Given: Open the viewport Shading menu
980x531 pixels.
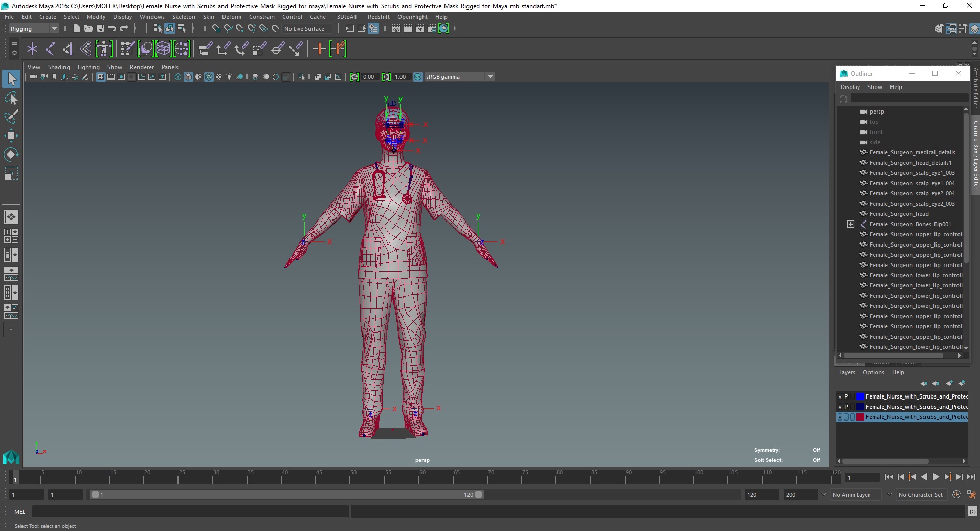Looking at the screenshot, I should [59, 67].
